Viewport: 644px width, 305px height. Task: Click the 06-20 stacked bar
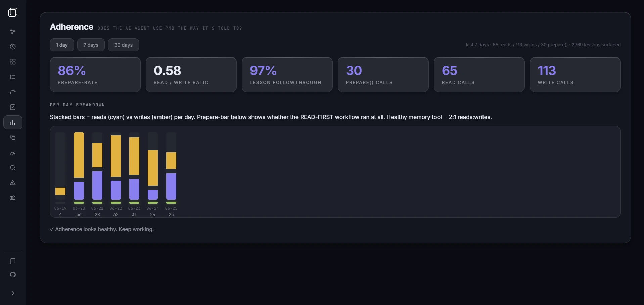pos(79,166)
